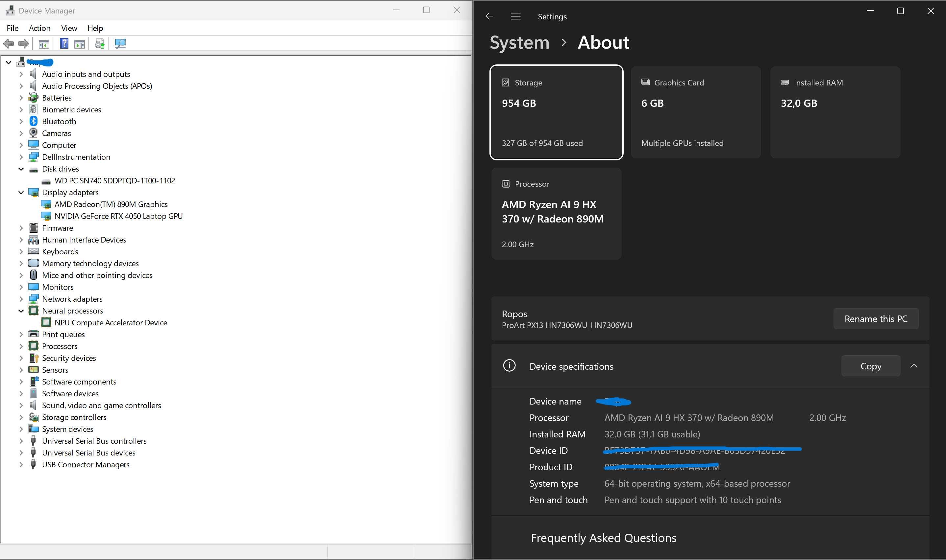Open the Storage card in Settings
946x560 pixels.
tap(556, 112)
